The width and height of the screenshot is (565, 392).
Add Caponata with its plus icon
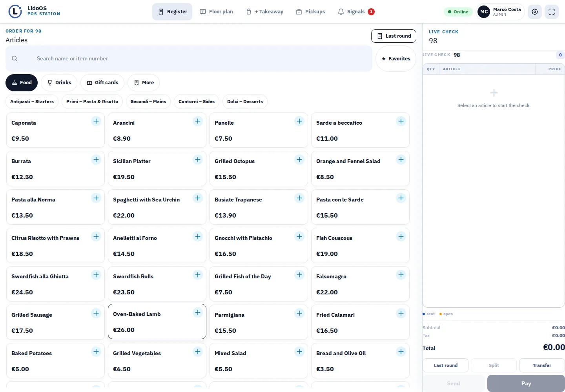coord(96,121)
